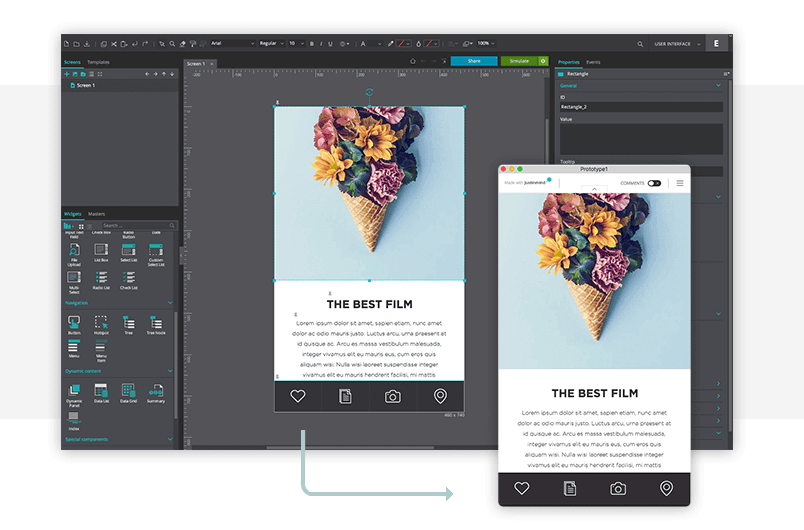Collapse the General properties section
Image resolution: width=804 pixels, height=530 pixels.
point(718,86)
